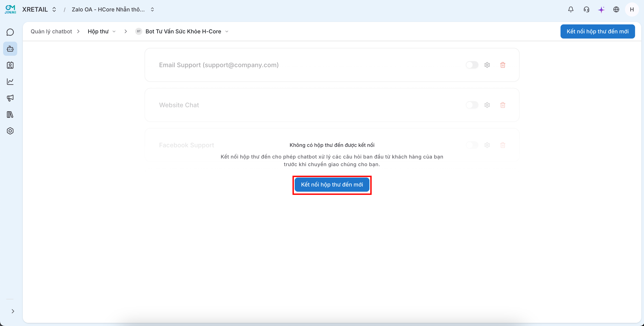Click the purple AI sparkle icon
The image size is (644, 326).
601,9
